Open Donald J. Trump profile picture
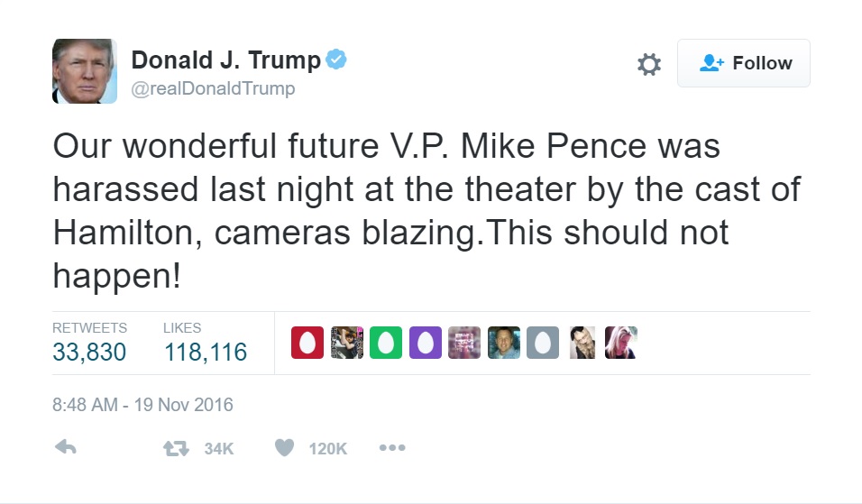The height and width of the screenshot is (504, 862). [x=85, y=71]
